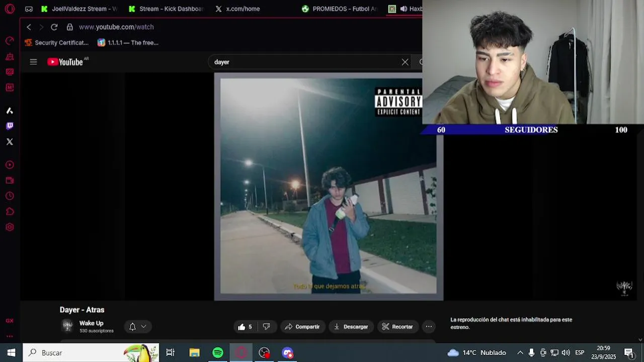Open the GX Cleaner broom icon
This screenshot has width=644, height=362.
[x=10, y=56]
